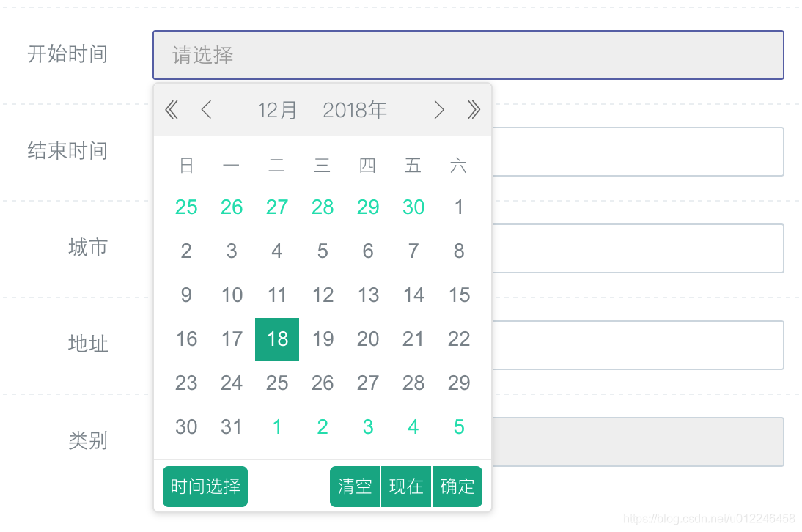802x532 pixels.
Task: Open the 12月 month selector
Action: [x=276, y=110]
